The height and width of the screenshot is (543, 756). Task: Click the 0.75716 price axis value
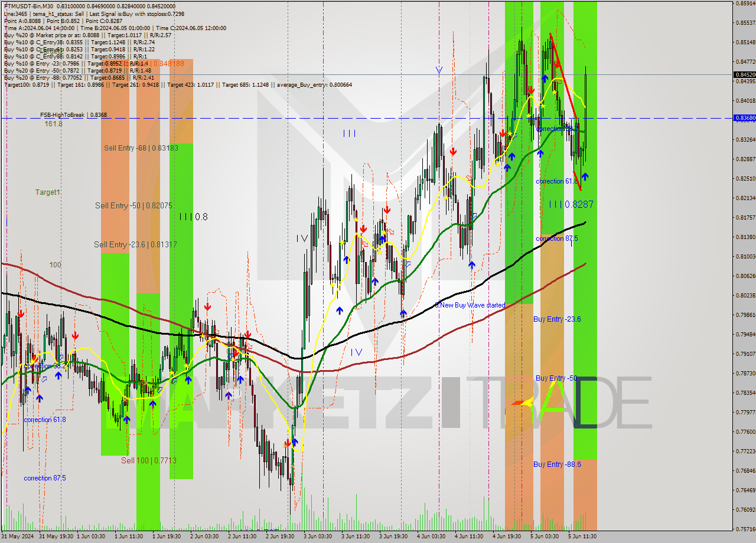coord(745,529)
